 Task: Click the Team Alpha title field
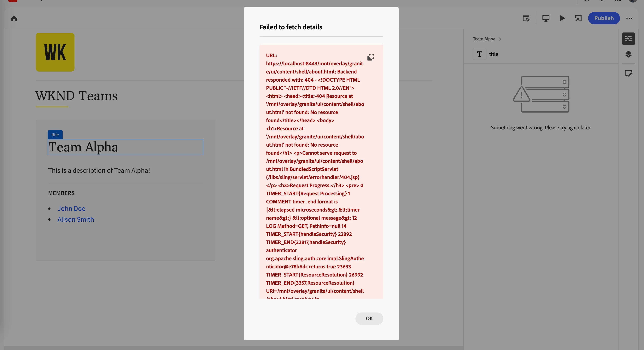125,147
